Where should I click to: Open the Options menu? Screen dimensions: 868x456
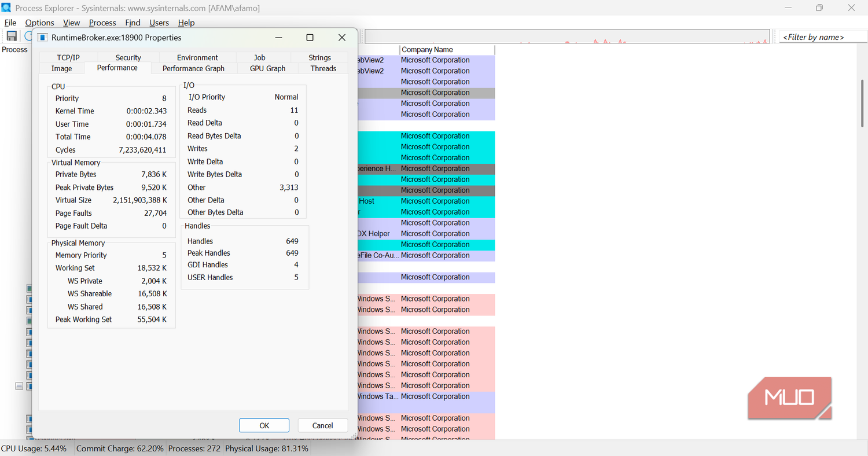[40, 23]
